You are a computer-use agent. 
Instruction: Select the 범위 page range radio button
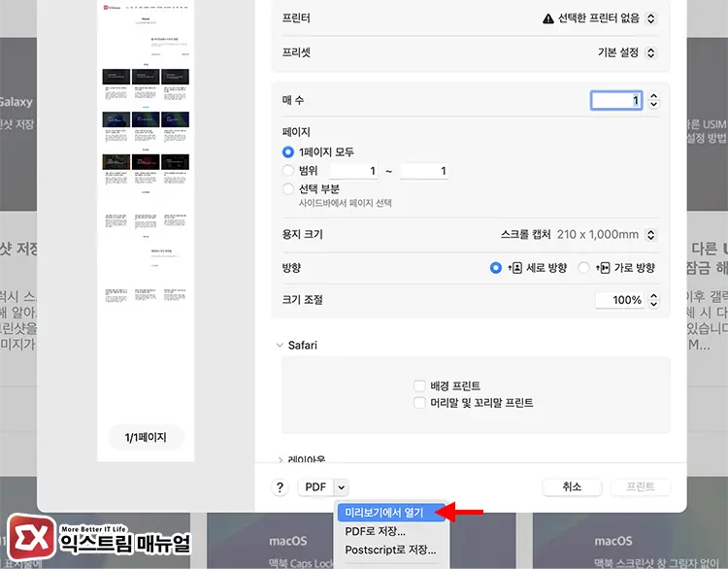click(288, 171)
